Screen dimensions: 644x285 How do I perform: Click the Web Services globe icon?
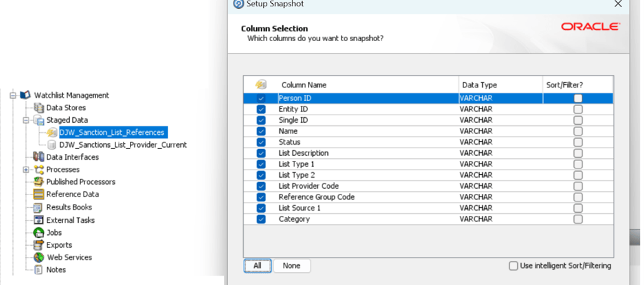tap(39, 258)
